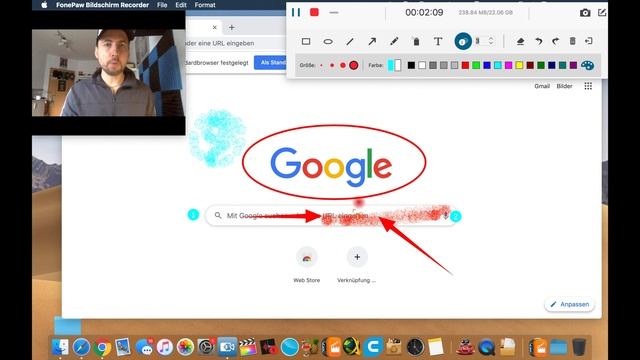Redo the last annotation

pos(556,41)
